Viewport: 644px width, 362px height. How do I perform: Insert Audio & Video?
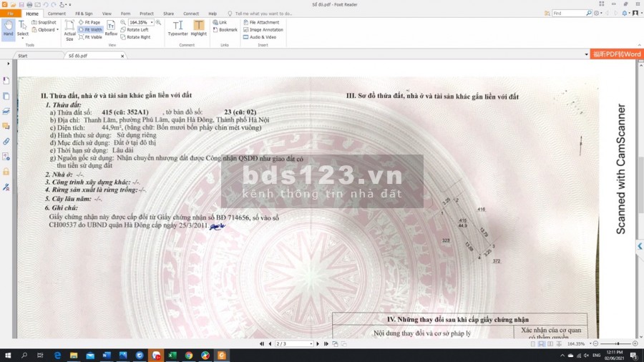point(260,37)
